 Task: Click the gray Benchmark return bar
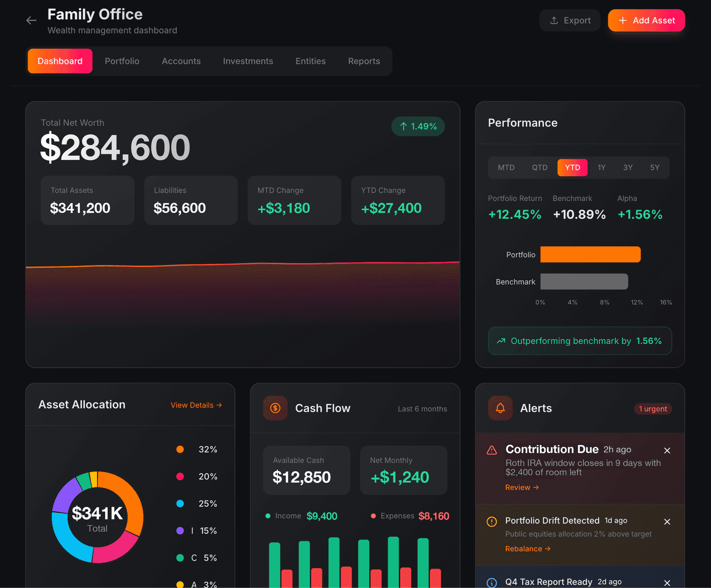point(584,282)
